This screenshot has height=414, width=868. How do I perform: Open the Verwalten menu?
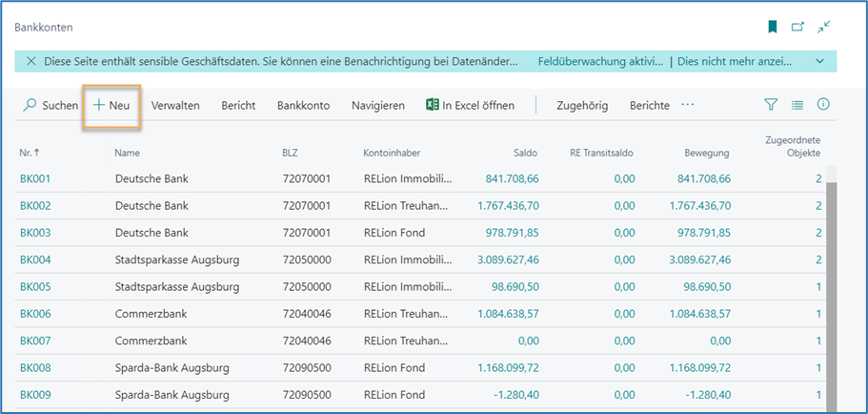[175, 106]
